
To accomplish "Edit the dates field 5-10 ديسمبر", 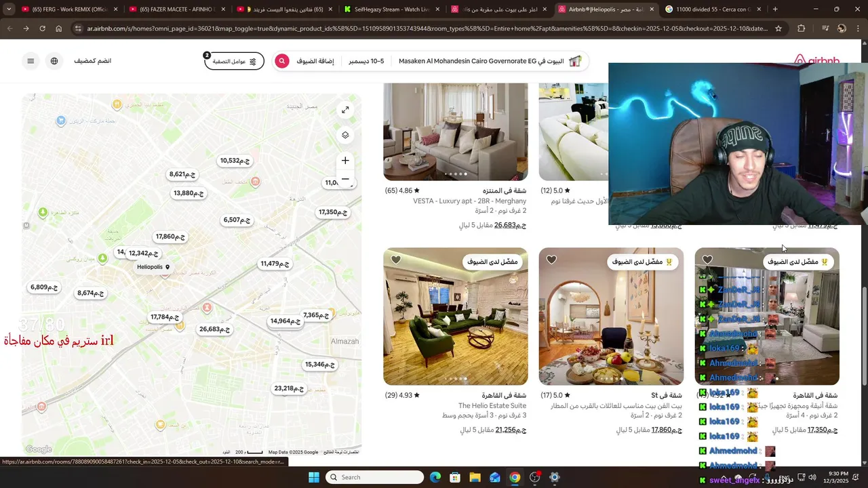I will tap(366, 61).
